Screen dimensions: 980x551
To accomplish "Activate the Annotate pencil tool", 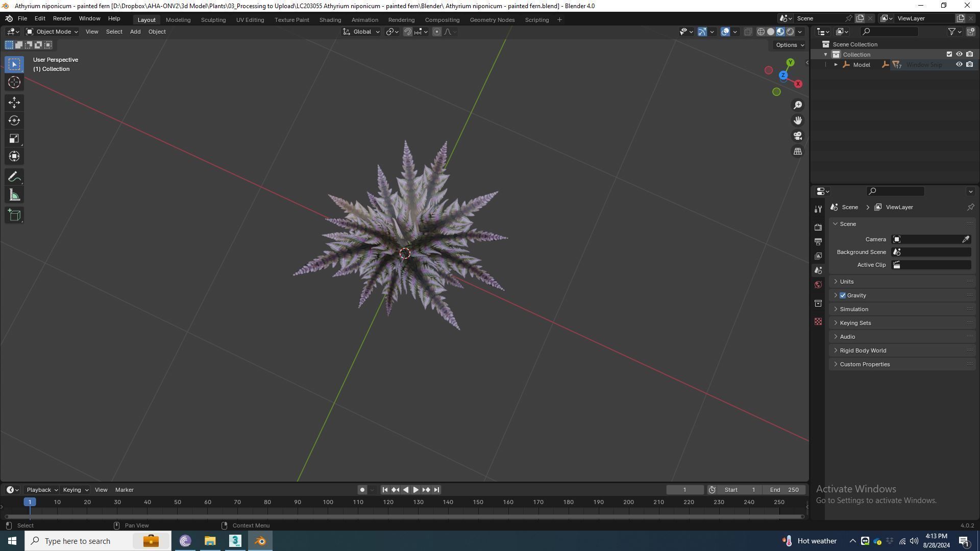I will click(14, 177).
